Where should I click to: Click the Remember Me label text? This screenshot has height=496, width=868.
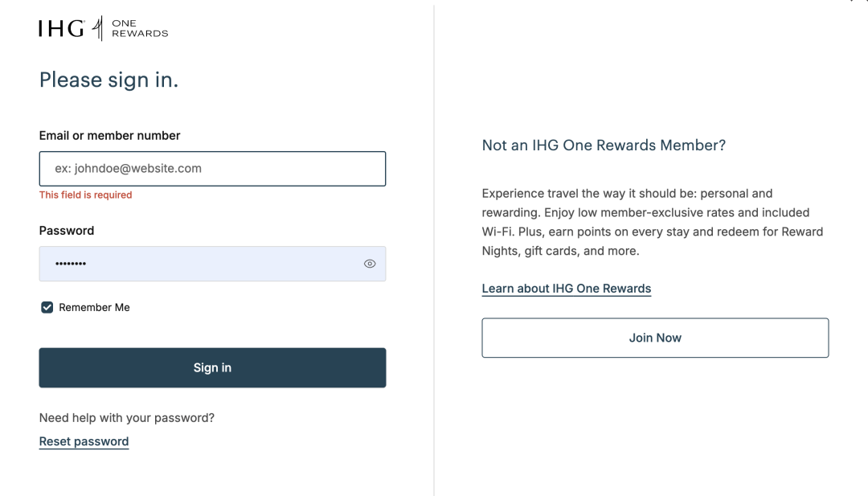pos(94,307)
